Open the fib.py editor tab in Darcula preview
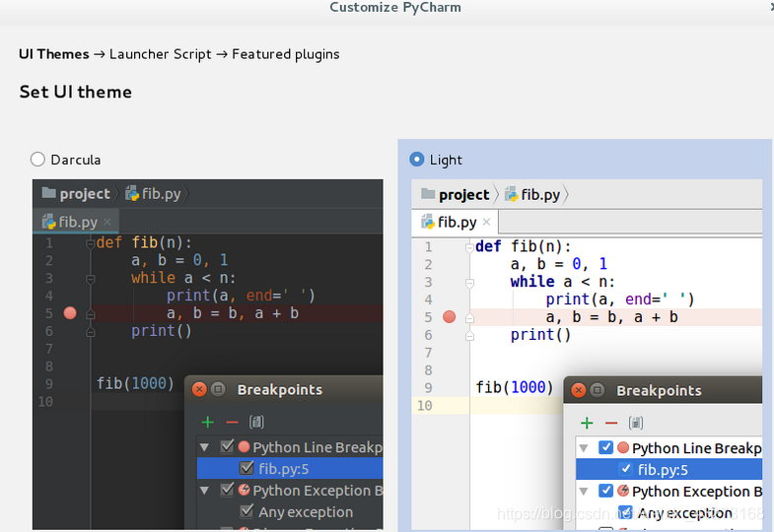The width and height of the screenshot is (774, 532). coord(76,222)
